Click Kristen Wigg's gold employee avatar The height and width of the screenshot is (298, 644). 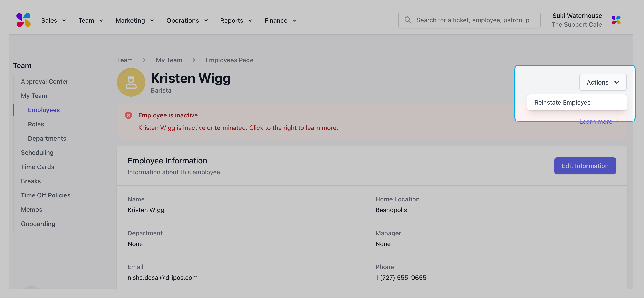(131, 82)
